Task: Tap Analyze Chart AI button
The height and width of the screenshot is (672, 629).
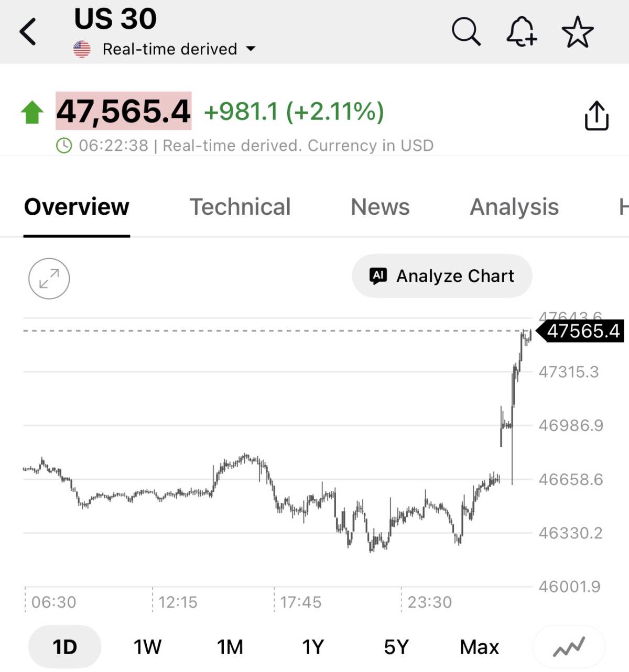Action: pyautogui.click(x=442, y=276)
